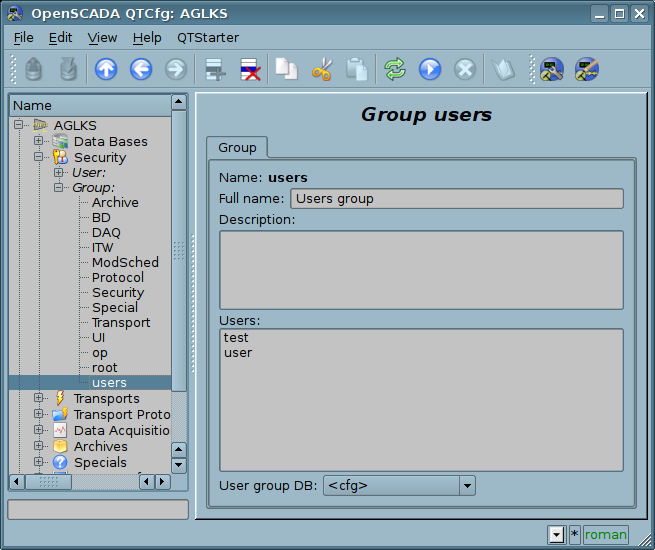
Task: Go forward with the greyed right arrow
Action: click(176, 69)
